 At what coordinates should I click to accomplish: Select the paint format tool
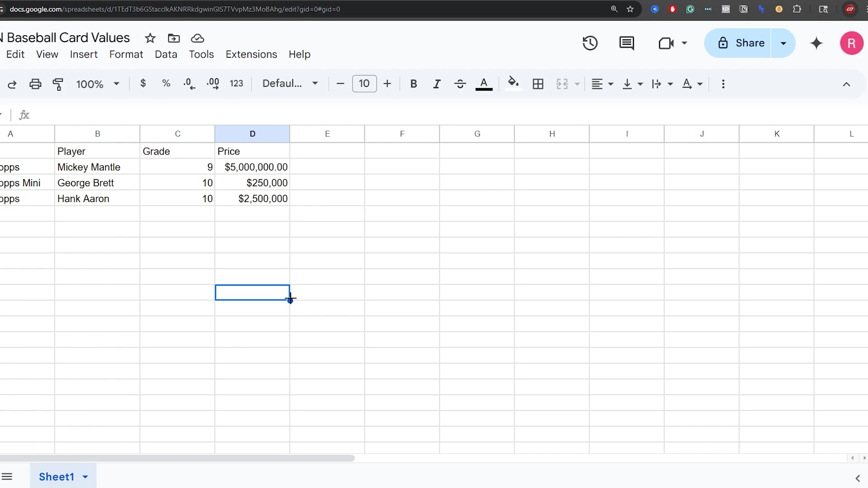coord(58,84)
